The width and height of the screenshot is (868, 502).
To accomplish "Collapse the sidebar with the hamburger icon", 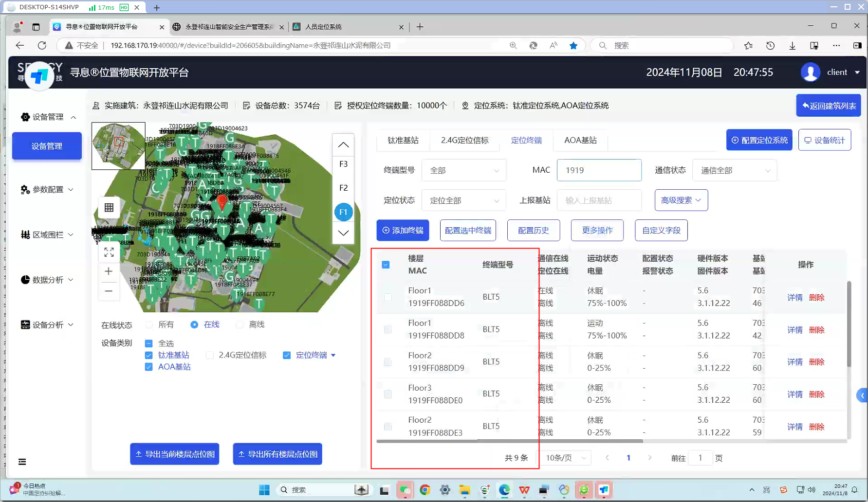I will click(x=22, y=462).
